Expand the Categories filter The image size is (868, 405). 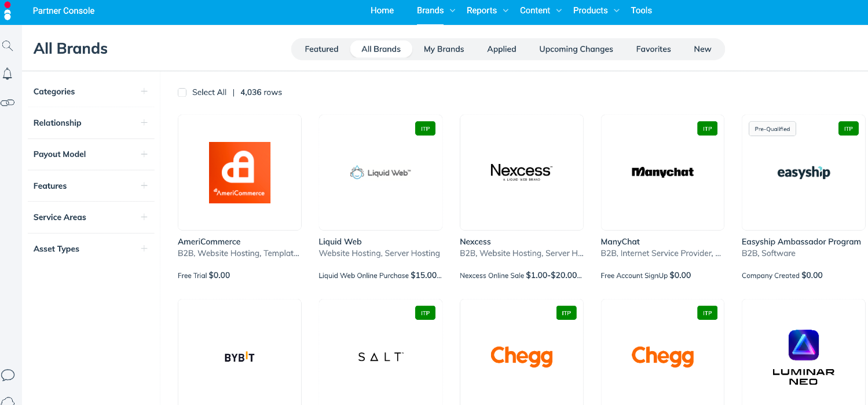pos(144,92)
